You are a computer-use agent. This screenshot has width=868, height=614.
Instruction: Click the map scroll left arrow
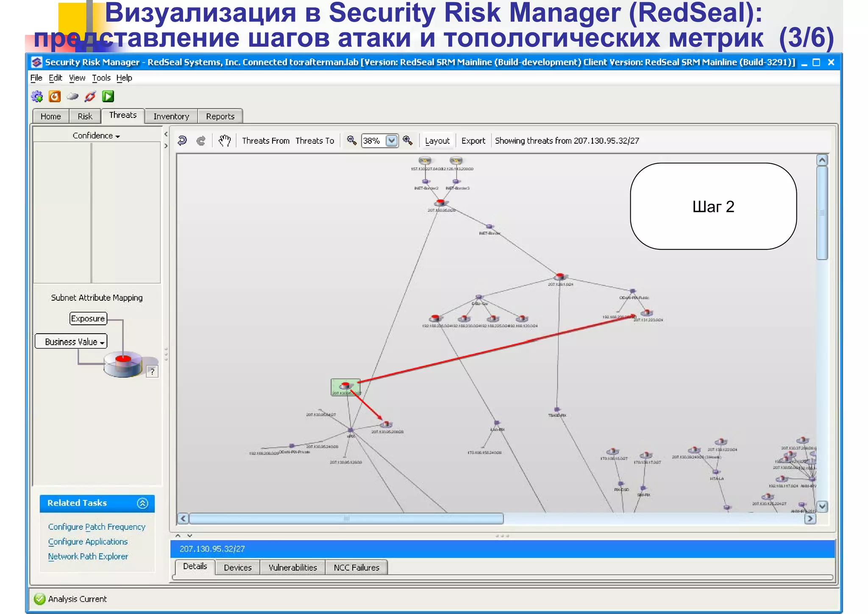183,518
